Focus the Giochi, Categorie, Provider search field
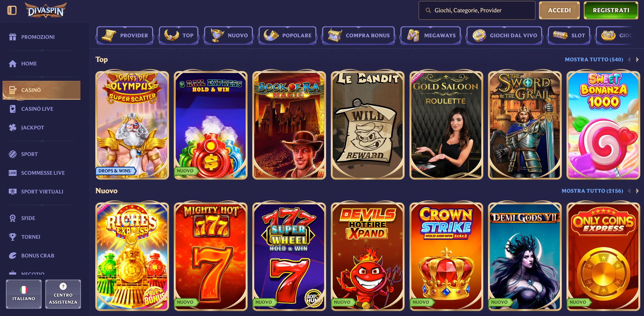 [x=477, y=10]
